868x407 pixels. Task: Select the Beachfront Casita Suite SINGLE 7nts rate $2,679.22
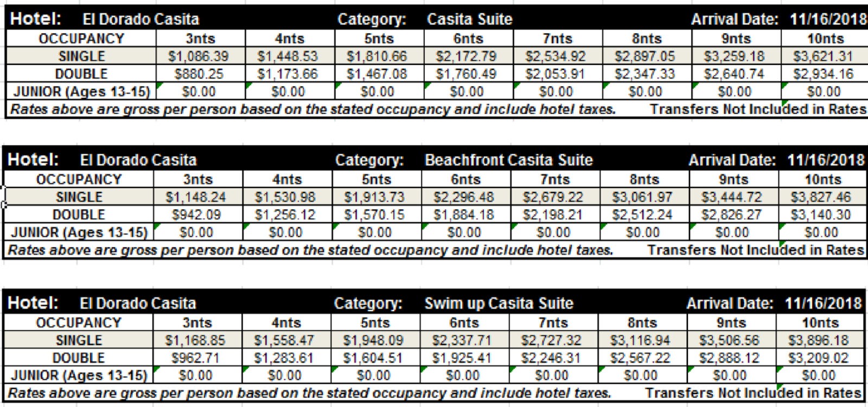(555, 197)
